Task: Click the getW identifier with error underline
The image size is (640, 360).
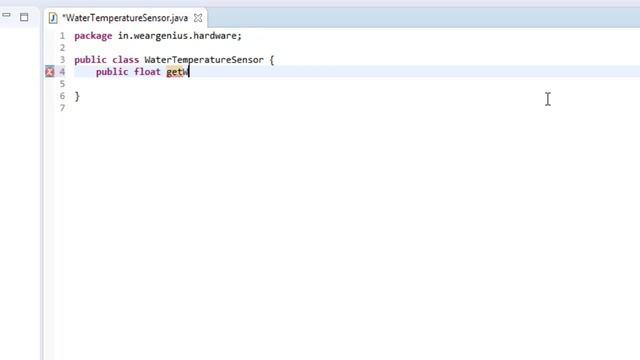Action: click(x=177, y=72)
